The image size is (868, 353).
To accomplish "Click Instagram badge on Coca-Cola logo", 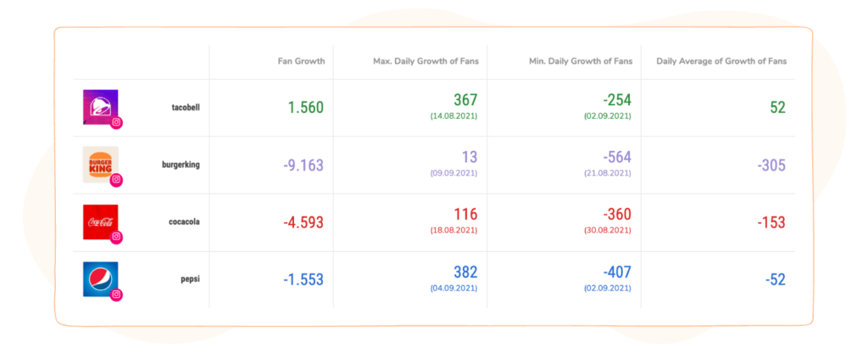I will pos(116,238).
